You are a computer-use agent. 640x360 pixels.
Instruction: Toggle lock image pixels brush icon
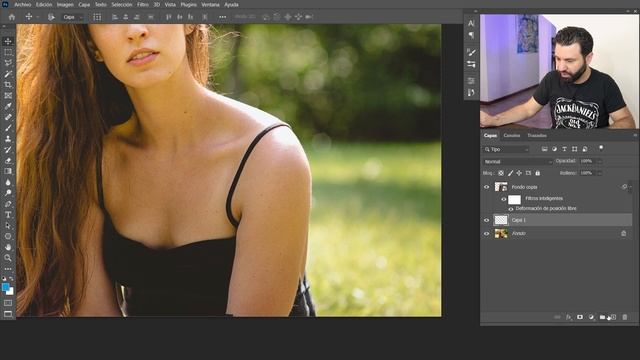pos(510,173)
